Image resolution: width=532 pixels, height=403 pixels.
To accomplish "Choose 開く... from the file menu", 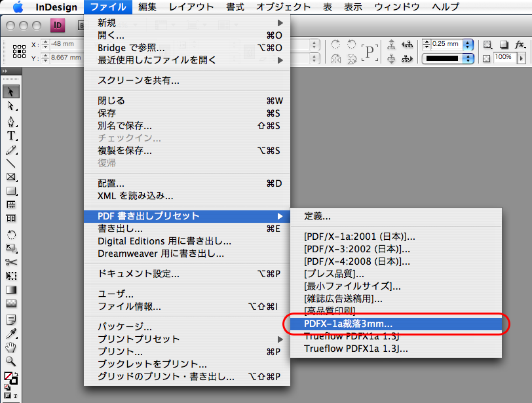I will click(187, 35).
